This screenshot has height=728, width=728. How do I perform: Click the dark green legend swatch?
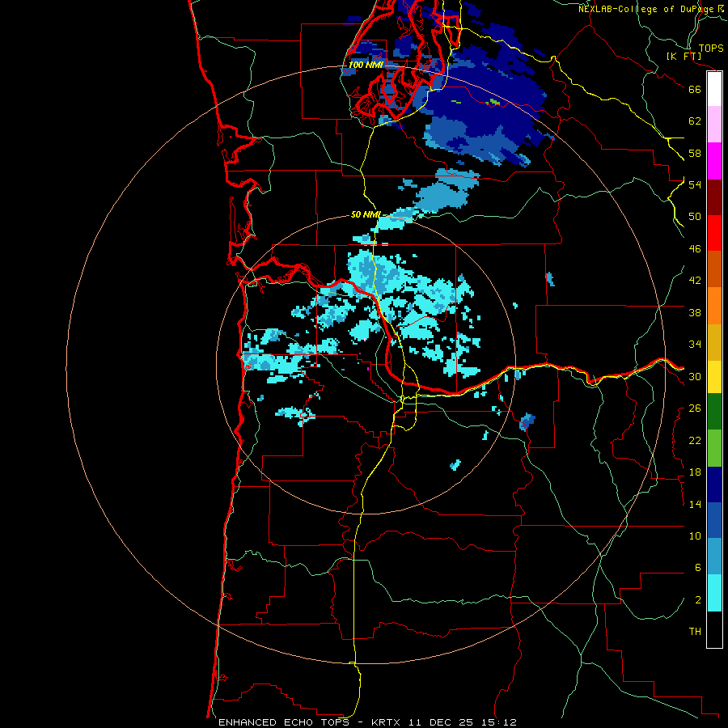click(714, 412)
